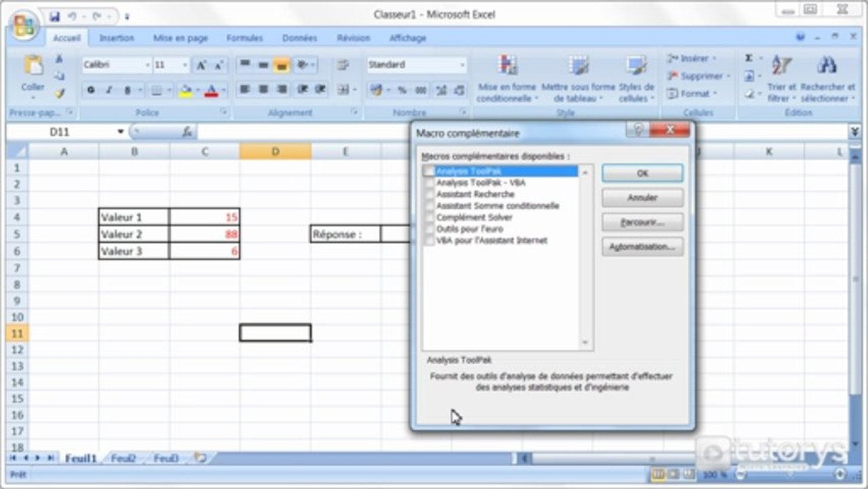Add a decimal place
The width and height of the screenshot is (868, 489).
[x=442, y=90]
